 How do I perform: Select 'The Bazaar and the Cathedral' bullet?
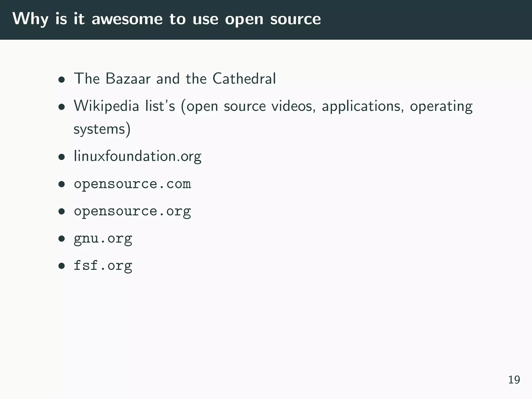pyautogui.click(x=175, y=78)
